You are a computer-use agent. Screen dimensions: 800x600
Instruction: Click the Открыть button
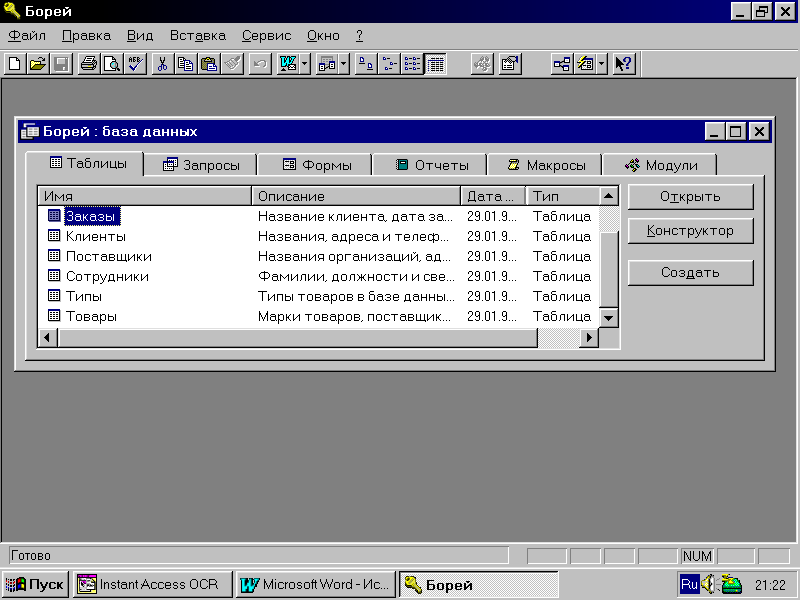690,197
